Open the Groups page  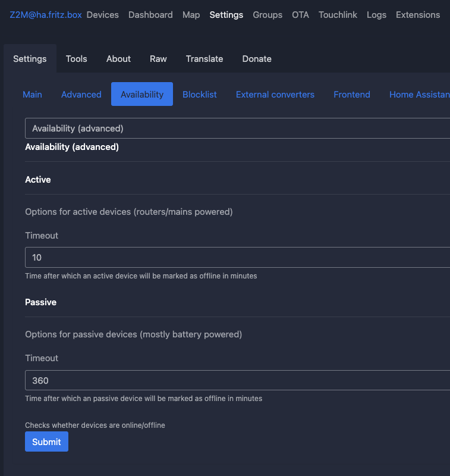[x=268, y=14]
